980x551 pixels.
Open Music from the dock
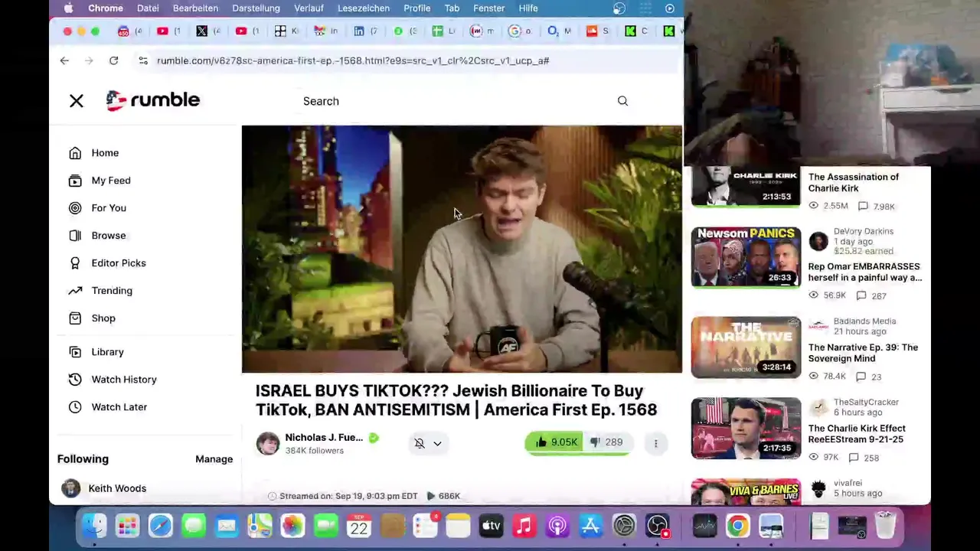click(524, 526)
